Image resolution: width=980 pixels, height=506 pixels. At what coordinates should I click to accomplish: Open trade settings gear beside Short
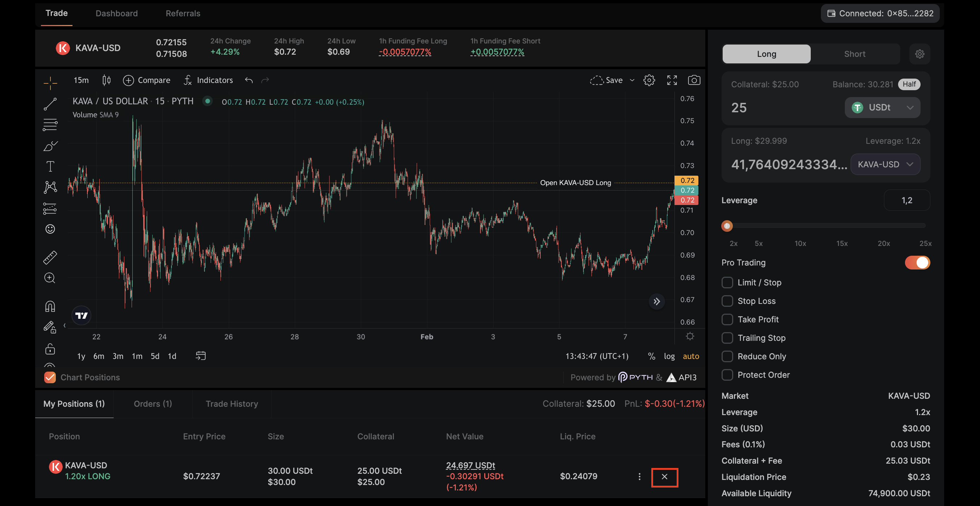pos(919,54)
